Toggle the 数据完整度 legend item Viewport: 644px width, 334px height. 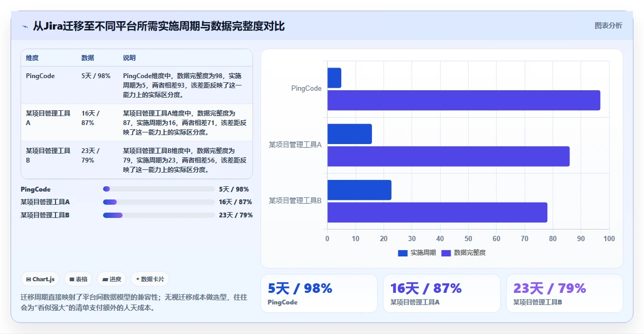(x=463, y=253)
